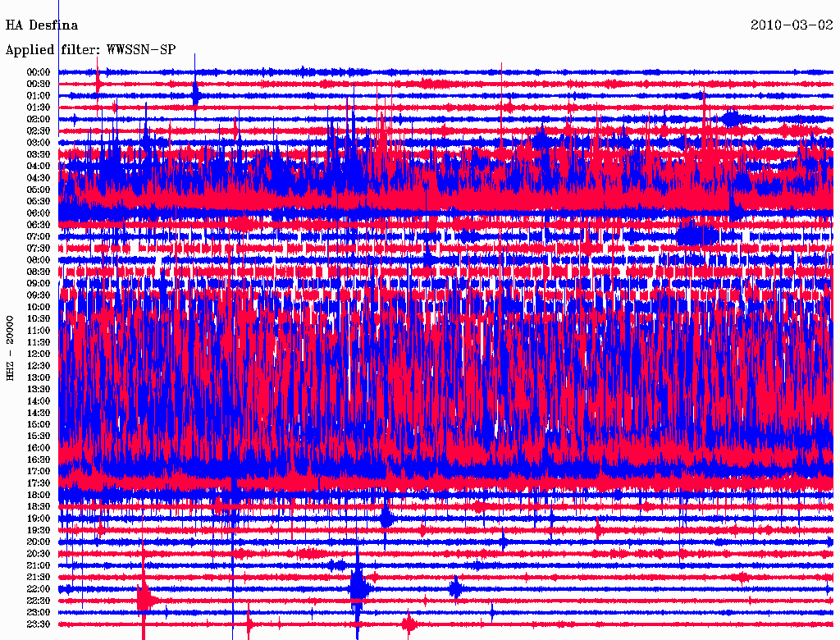Select the 02:00 time label
Image resolution: width=840 pixels, height=640 pixels.
[39, 119]
